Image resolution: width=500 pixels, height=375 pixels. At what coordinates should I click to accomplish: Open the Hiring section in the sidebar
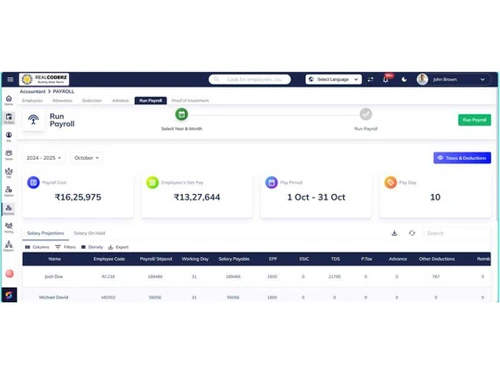[9, 228]
